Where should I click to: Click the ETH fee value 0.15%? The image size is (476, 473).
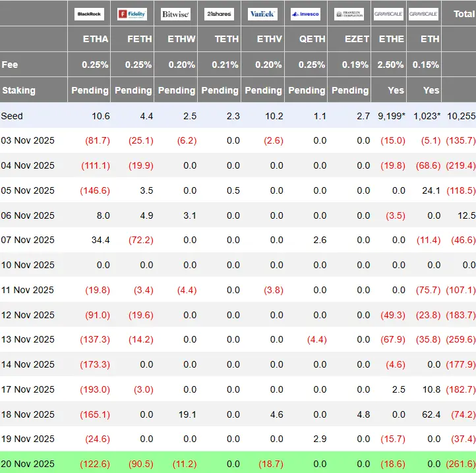point(426,65)
